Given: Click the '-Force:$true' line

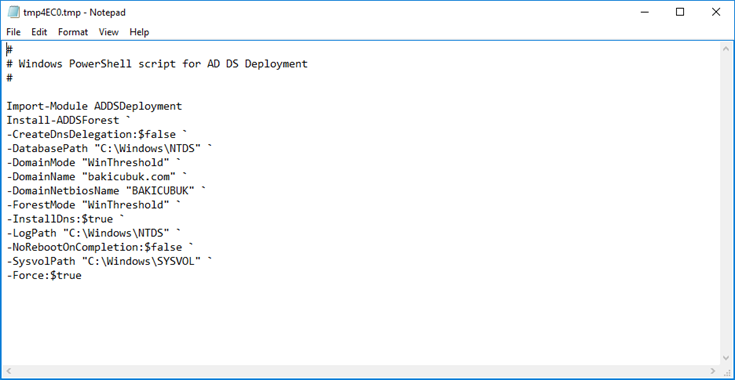Looking at the screenshot, I should [44, 276].
